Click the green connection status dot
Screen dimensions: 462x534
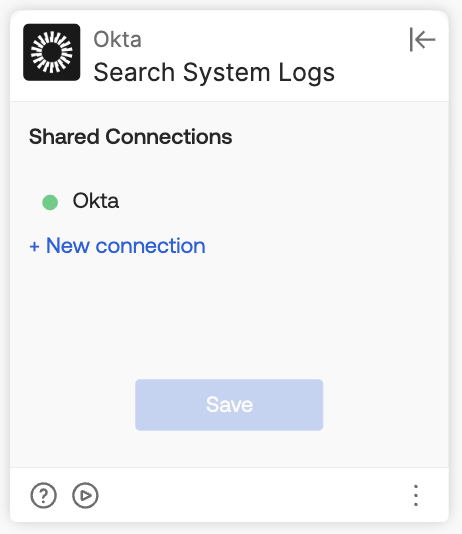[50, 202]
